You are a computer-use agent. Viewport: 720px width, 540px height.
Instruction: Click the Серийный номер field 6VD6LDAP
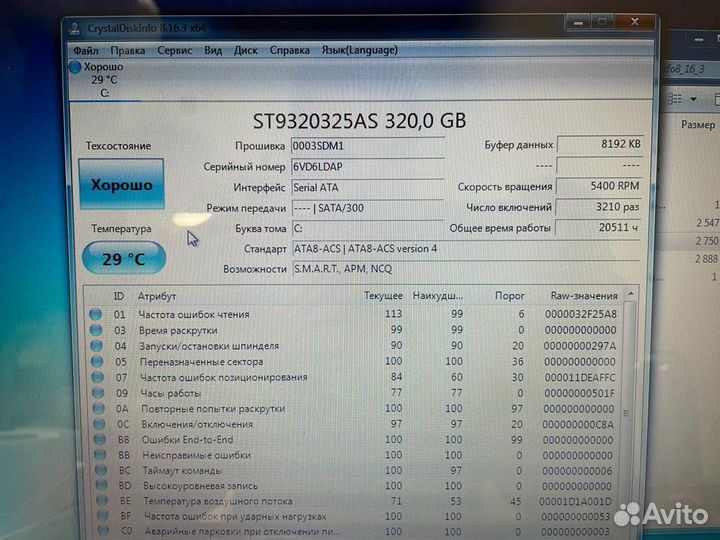pos(367,166)
